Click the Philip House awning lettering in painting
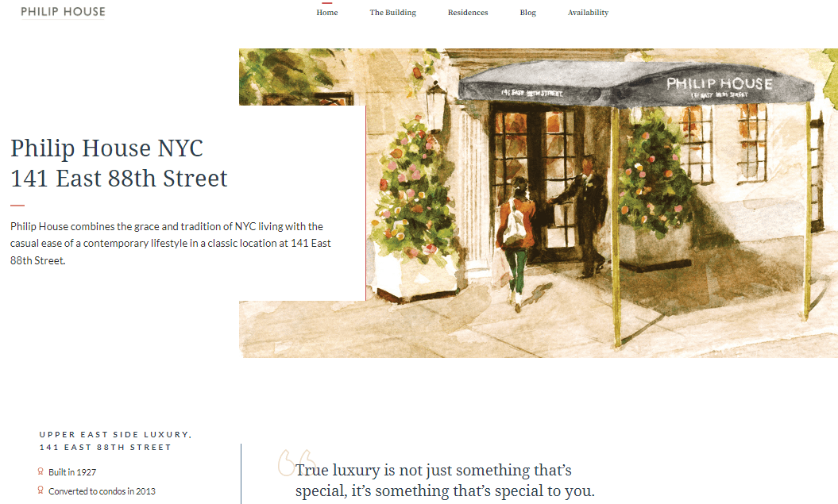 click(719, 84)
